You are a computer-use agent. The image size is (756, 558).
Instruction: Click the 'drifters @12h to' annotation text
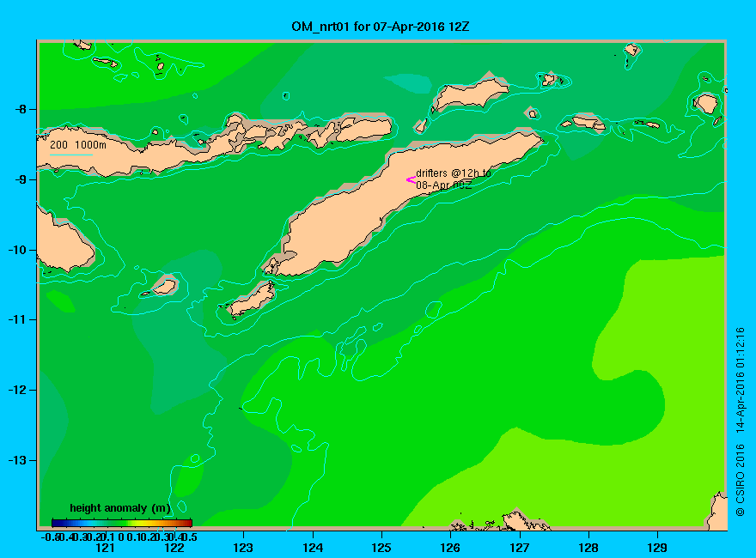[x=454, y=173]
